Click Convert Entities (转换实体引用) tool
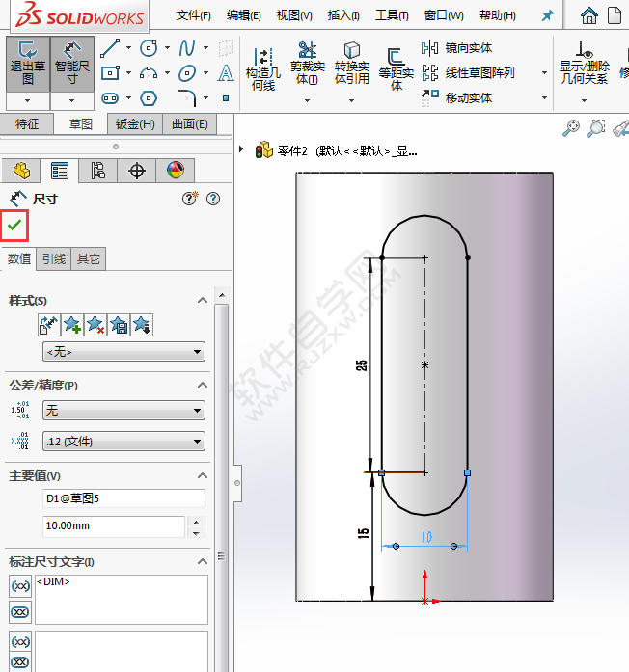The height and width of the screenshot is (672, 629). click(x=351, y=63)
